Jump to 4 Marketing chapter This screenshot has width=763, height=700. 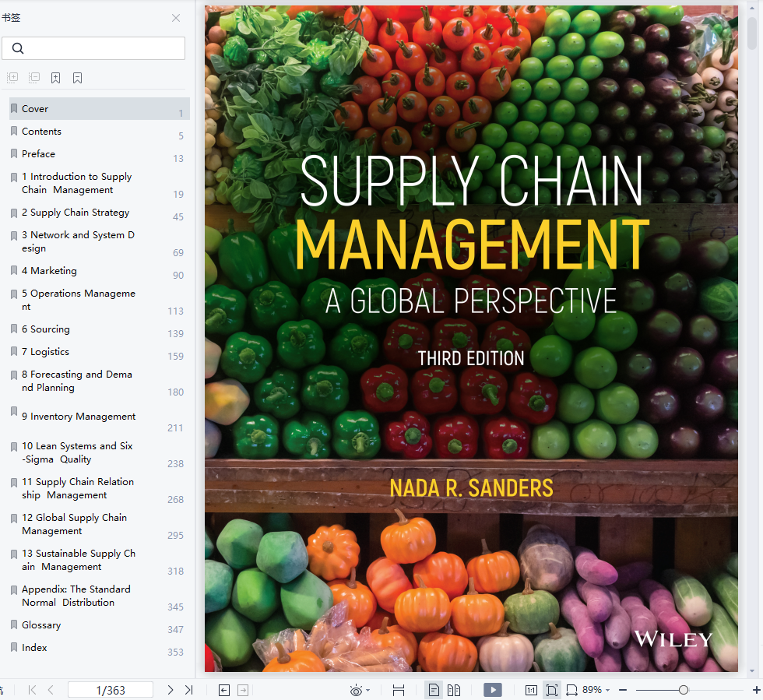(100, 271)
